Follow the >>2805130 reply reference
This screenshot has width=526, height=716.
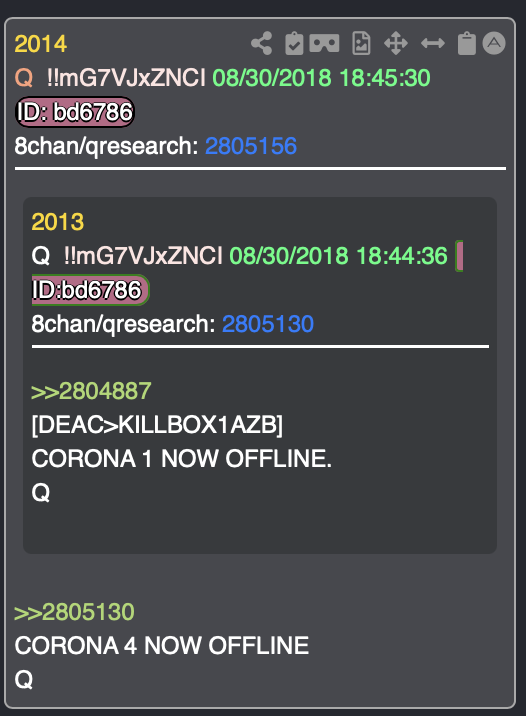(74, 612)
